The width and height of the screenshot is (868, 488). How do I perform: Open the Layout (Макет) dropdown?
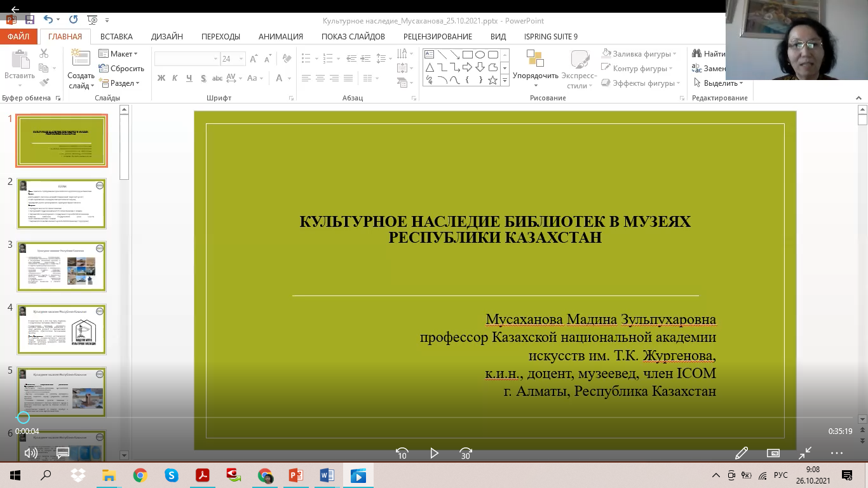119,54
